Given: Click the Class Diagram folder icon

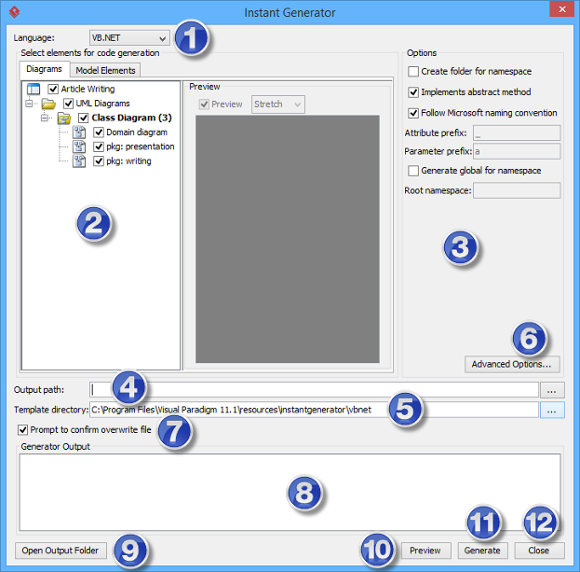Looking at the screenshot, I should (x=64, y=118).
